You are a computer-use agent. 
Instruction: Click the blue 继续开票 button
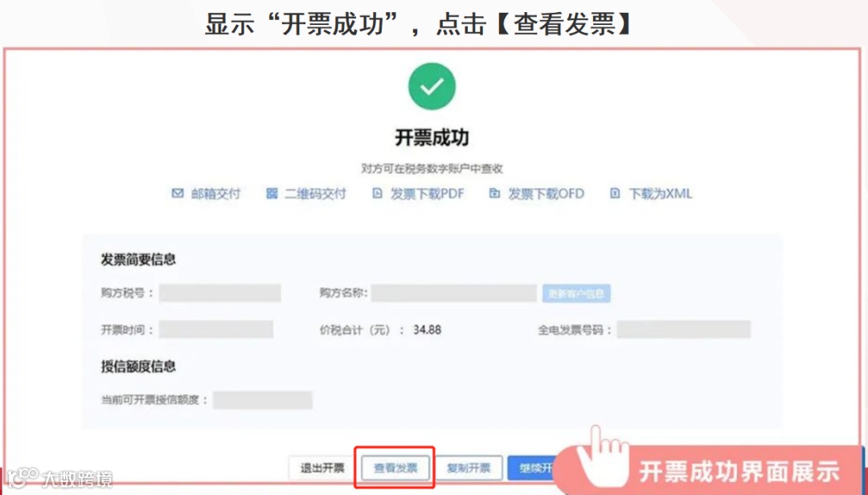[531, 468]
